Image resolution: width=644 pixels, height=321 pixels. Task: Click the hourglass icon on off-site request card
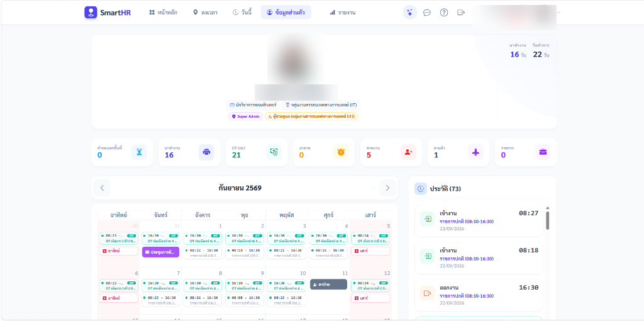[x=139, y=152]
